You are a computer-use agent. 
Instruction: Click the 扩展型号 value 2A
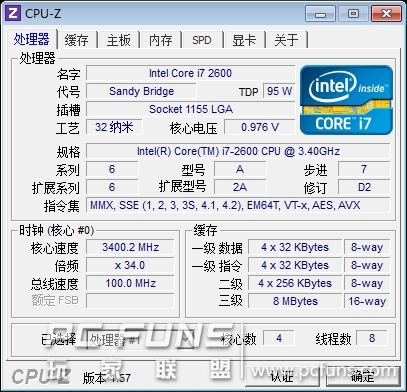point(240,187)
